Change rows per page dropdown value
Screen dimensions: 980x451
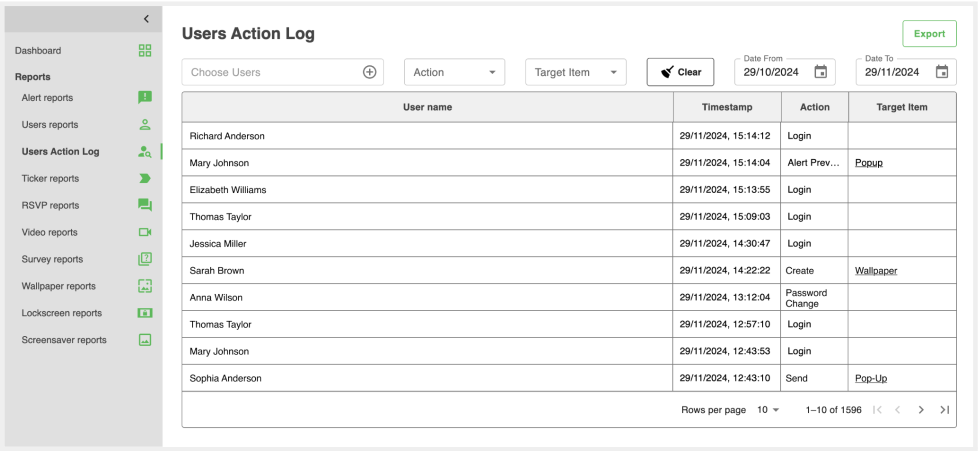point(768,410)
